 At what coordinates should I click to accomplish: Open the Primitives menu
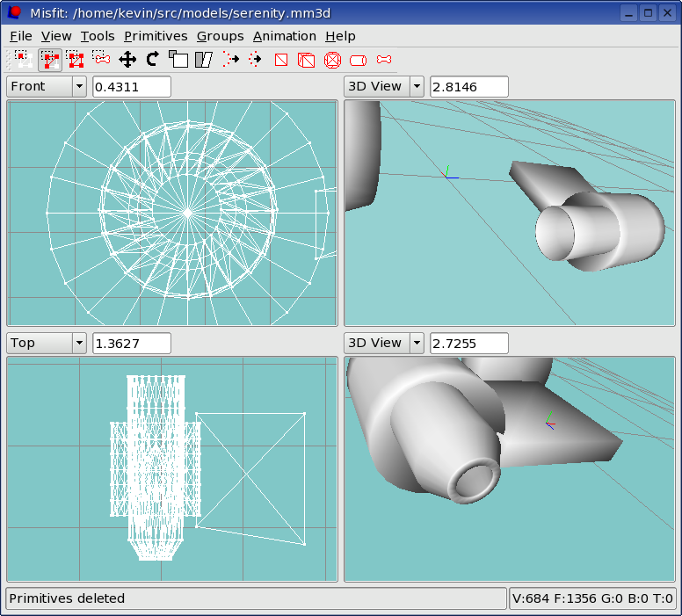click(x=156, y=36)
